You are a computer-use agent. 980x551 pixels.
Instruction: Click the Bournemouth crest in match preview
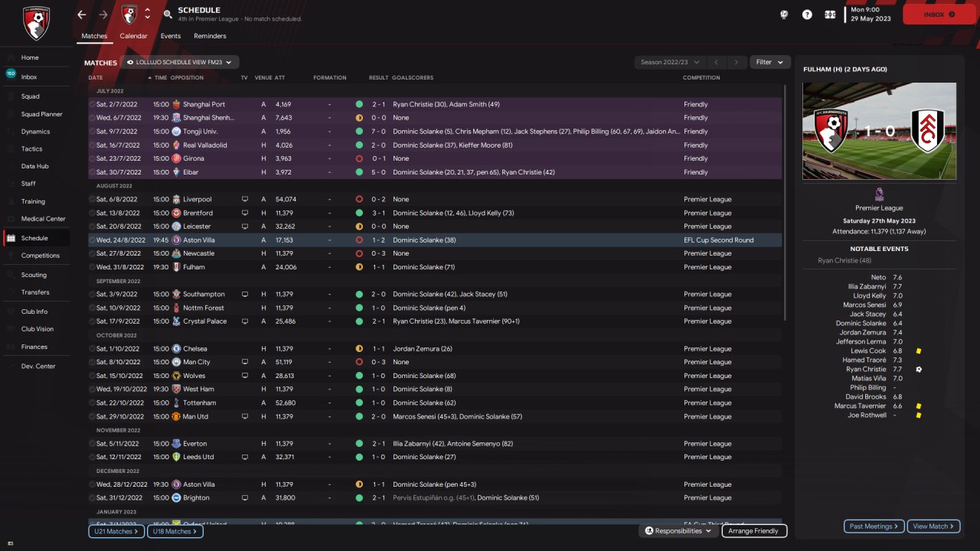831,131
